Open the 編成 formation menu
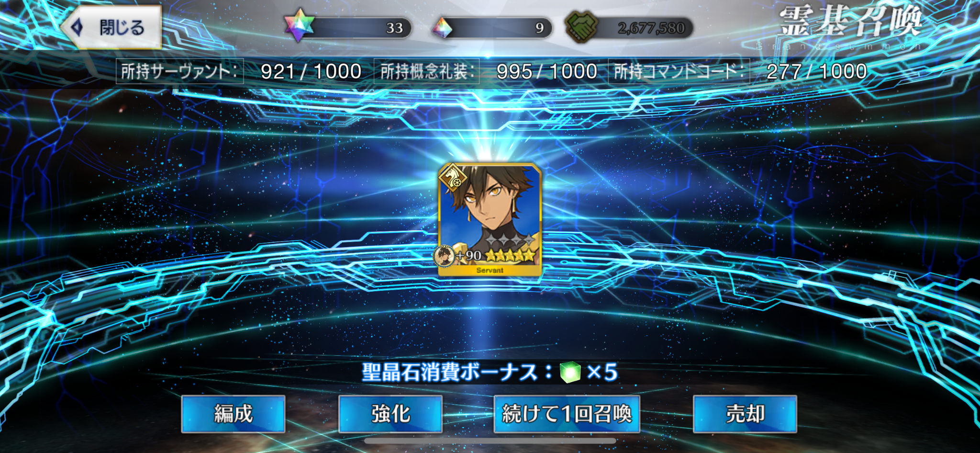Image resolution: width=980 pixels, height=453 pixels. pos(233,414)
